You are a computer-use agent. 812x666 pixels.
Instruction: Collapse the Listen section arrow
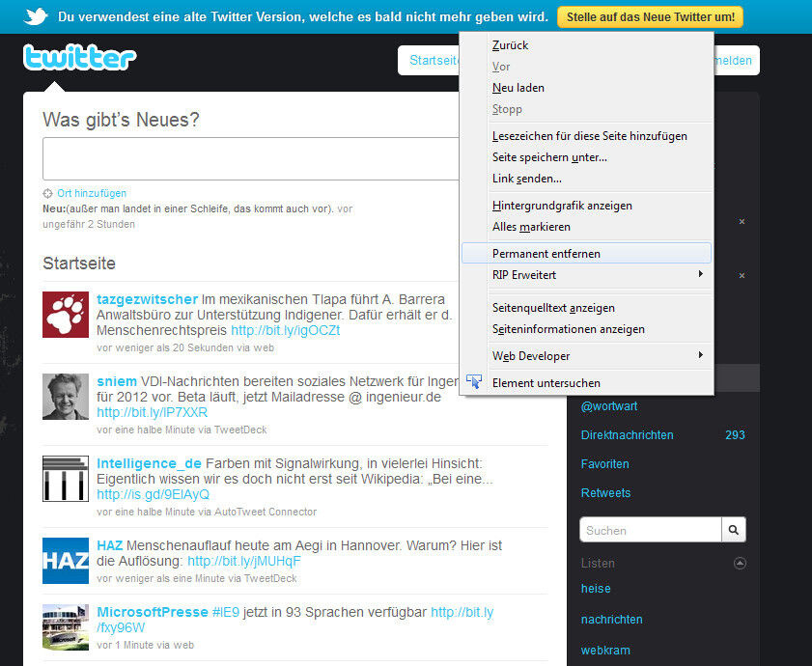[740, 563]
